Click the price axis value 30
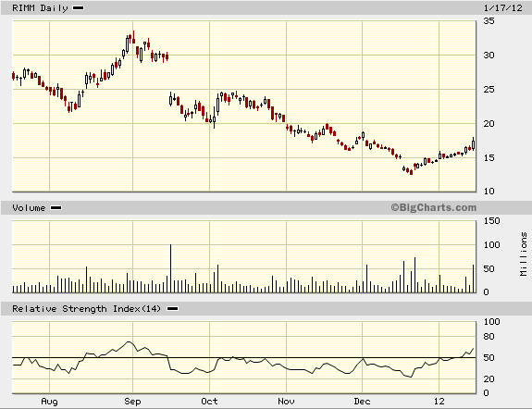 (489, 55)
